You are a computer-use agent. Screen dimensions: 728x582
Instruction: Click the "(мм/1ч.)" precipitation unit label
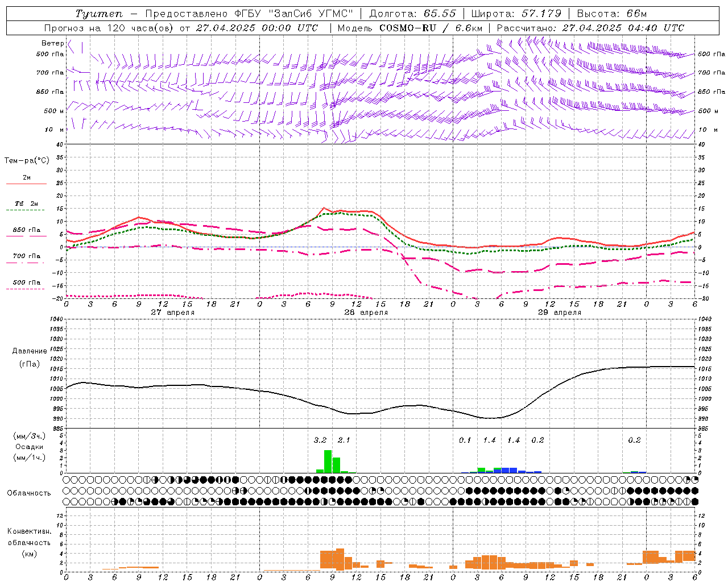[30, 458]
